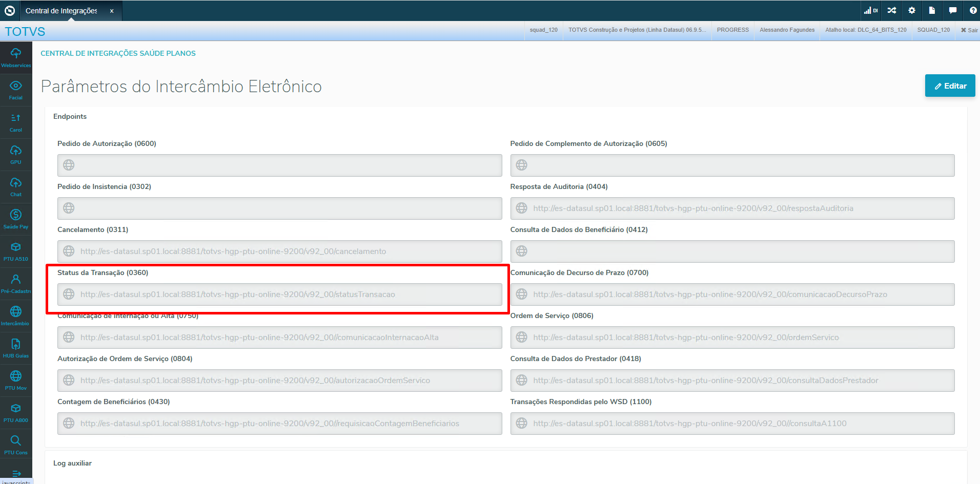The height and width of the screenshot is (484, 980).
Task: Click the Comunicação de Decurso de Prazo field
Action: coord(732,294)
